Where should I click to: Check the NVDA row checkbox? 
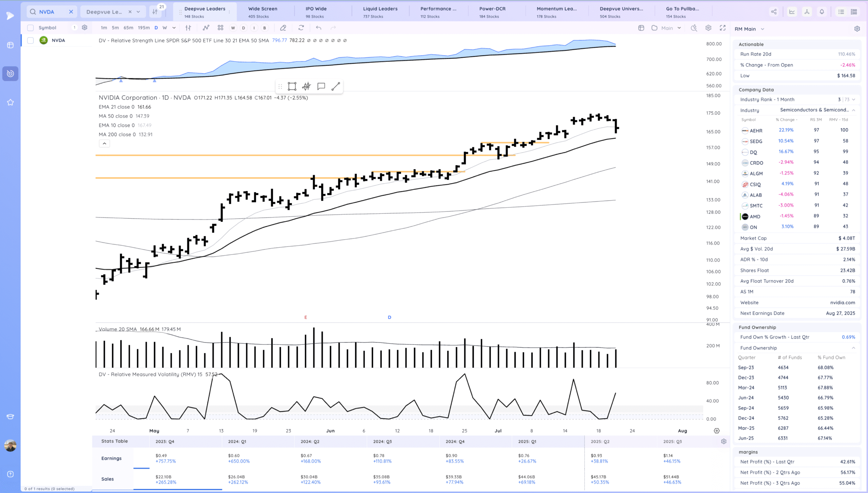point(31,40)
